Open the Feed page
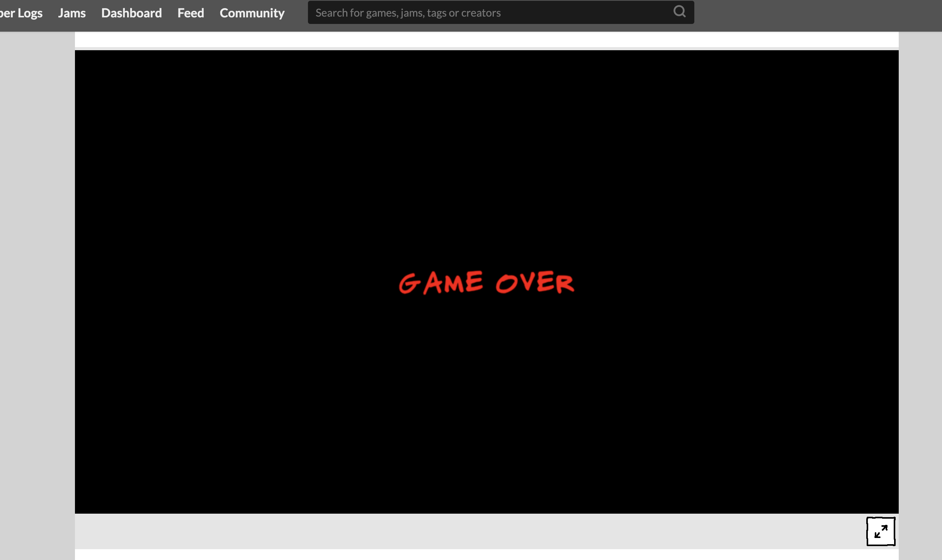 [190, 13]
